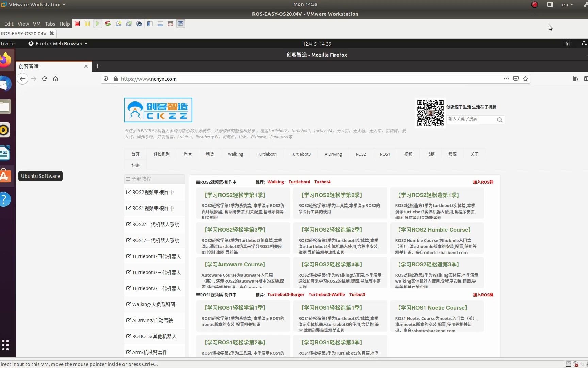
Task: Click the search magnifier icon
Action: pyautogui.click(x=500, y=120)
